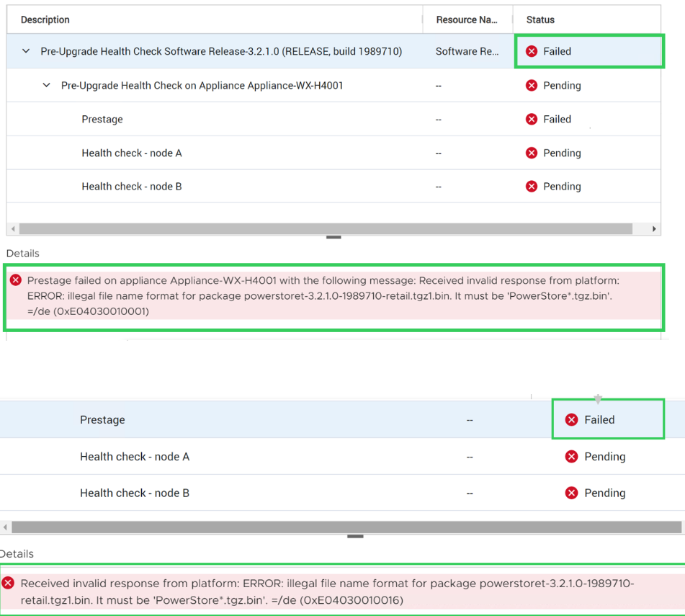
Task: Click the Failed icon in the lower Prestage row
Action: pyautogui.click(x=571, y=419)
